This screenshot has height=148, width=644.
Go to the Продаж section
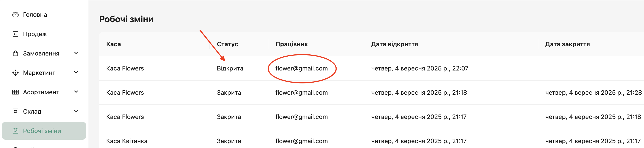[35, 34]
